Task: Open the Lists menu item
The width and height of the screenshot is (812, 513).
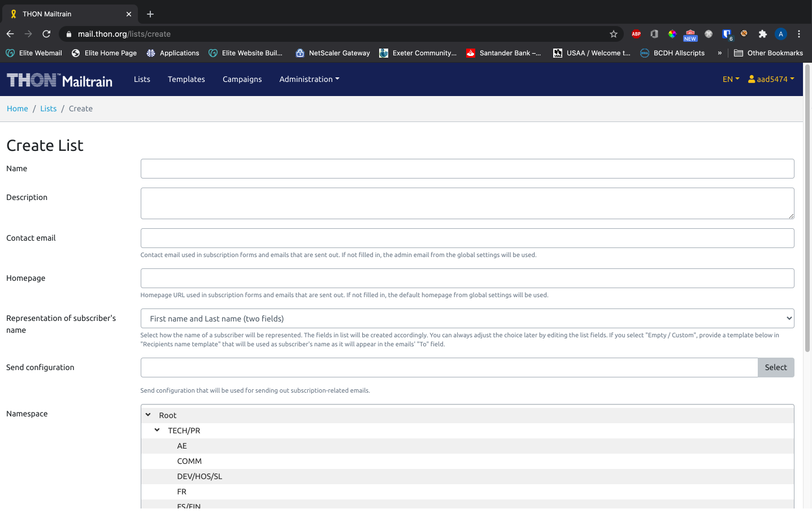Action: pyautogui.click(x=142, y=79)
